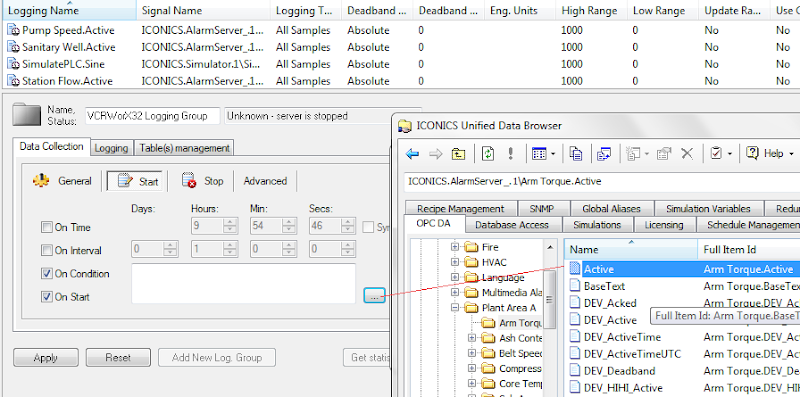
Task: Select the Start notepad button
Action: click(135, 181)
